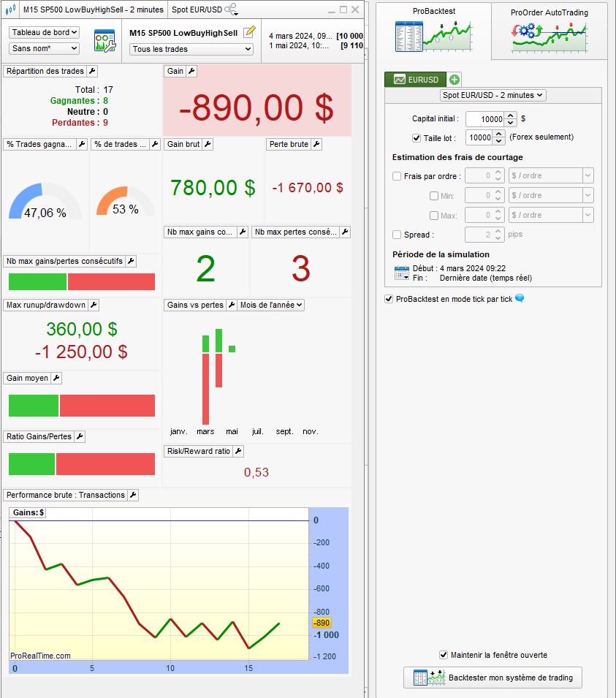Click the share icon next to Spot EUR/USD

click(232, 9)
